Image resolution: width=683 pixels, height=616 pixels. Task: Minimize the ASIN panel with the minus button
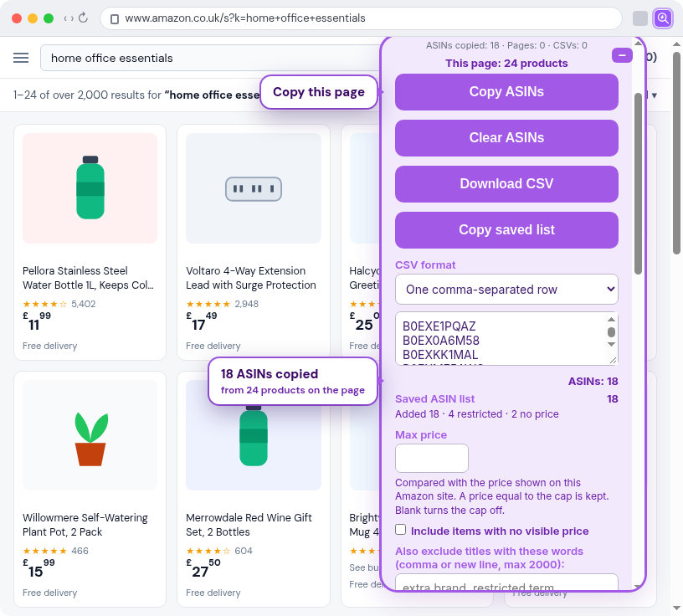click(x=622, y=55)
